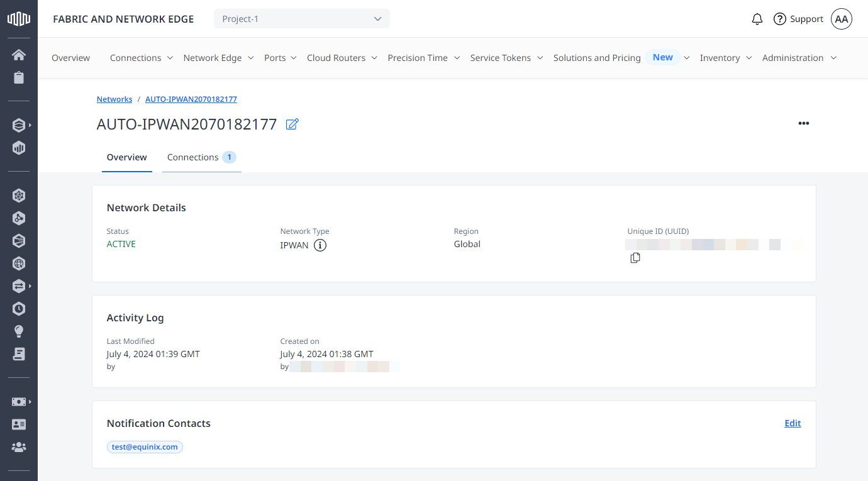Viewport: 868px width, 481px height.
Task: Click the AUTO-IPWAN2070182177 page title
Action: (187, 124)
